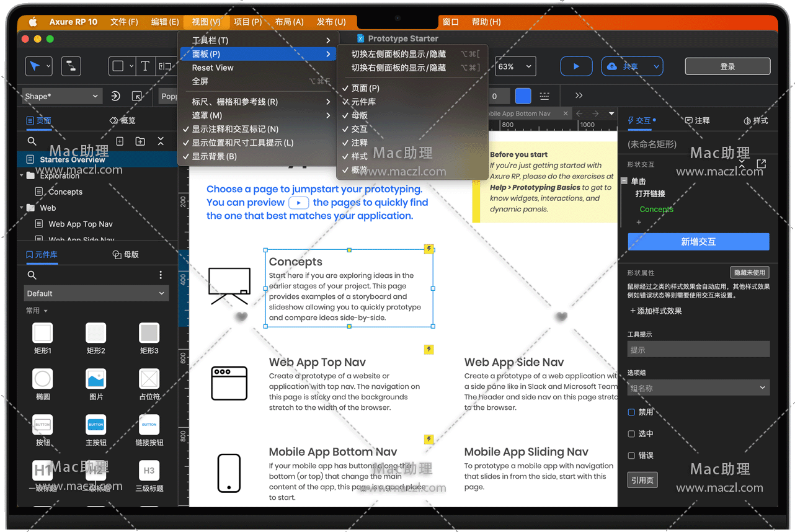Click the 提示 tooltip input field
Image resolution: width=795 pixels, height=532 pixels.
tap(698, 350)
